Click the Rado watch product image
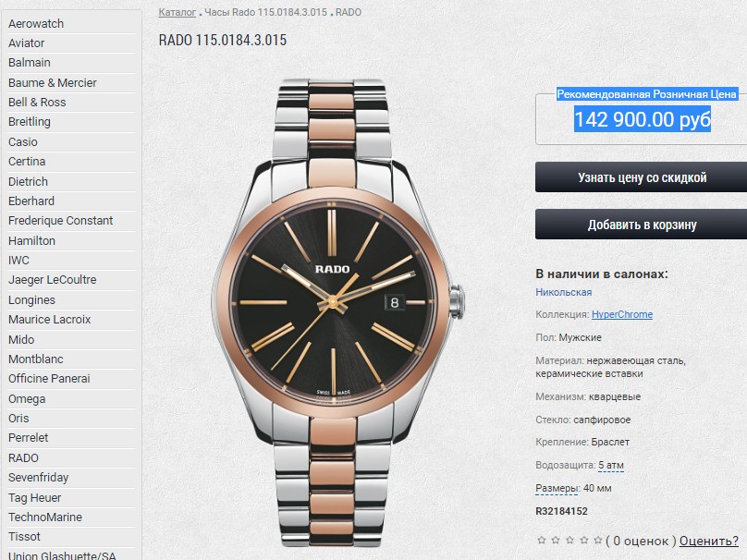 (337, 313)
